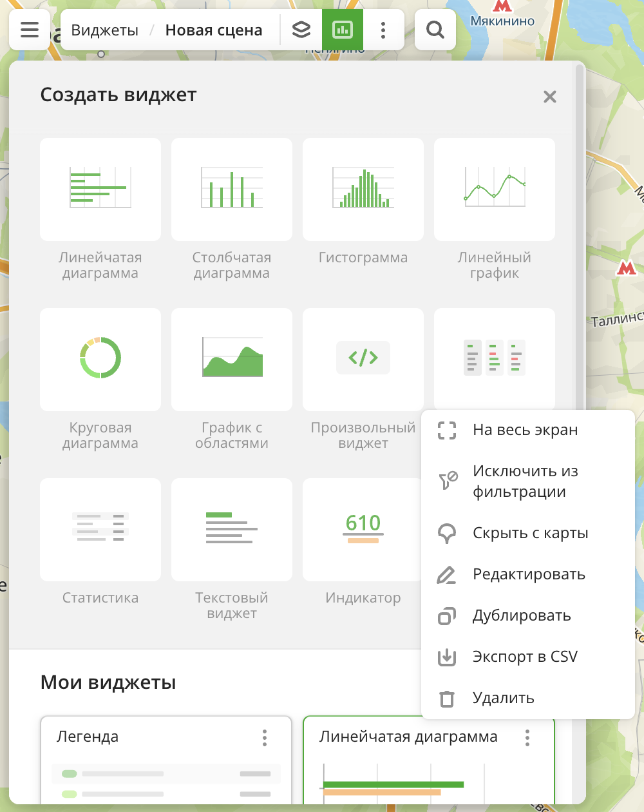The width and height of the screenshot is (644, 812).
Task: Open the Легенда widget three-dot menu
Action: [265, 737]
